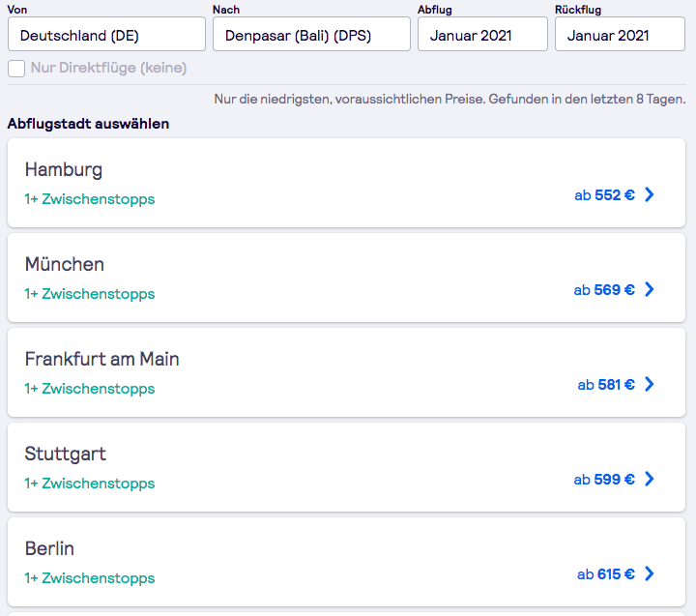Click 1+ Zwischenstopps under Berlin
The height and width of the screenshot is (616, 696).
90,578
